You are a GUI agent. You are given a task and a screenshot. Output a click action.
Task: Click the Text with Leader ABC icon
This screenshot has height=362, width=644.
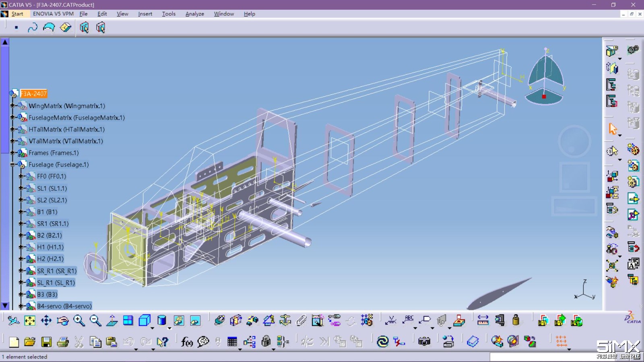coord(408,321)
